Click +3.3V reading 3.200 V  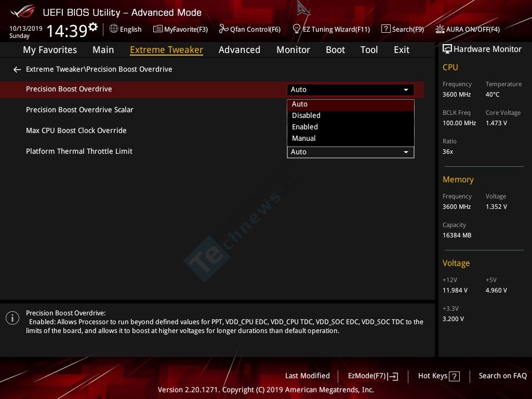tap(453, 319)
